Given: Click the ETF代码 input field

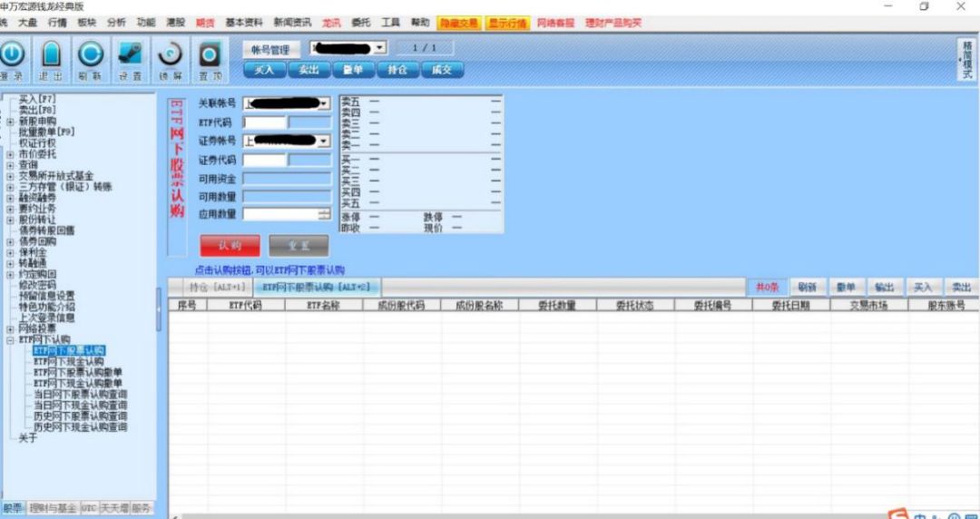Looking at the screenshot, I should [264, 122].
